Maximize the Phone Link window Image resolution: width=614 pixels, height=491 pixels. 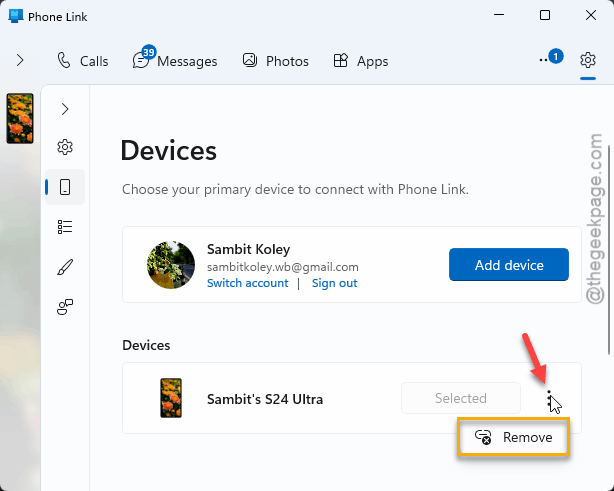(x=545, y=15)
